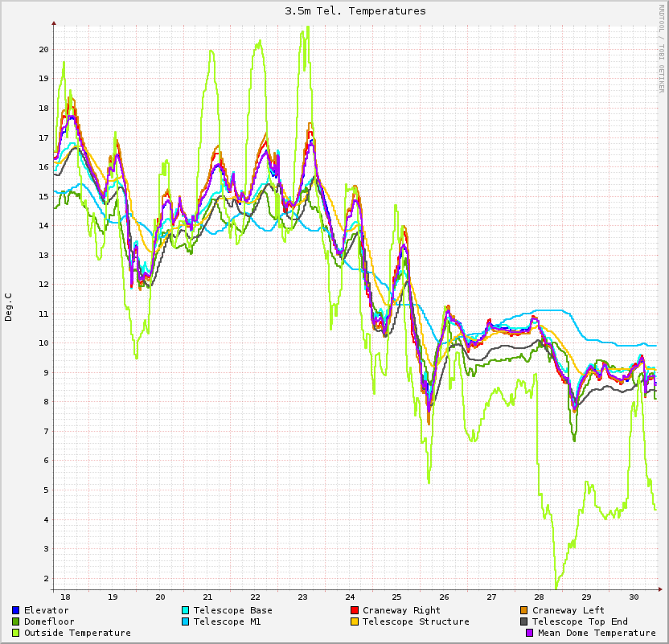This screenshot has width=669, height=644.
Task: Select the Telescope M1 legend label
Action: coord(227,621)
